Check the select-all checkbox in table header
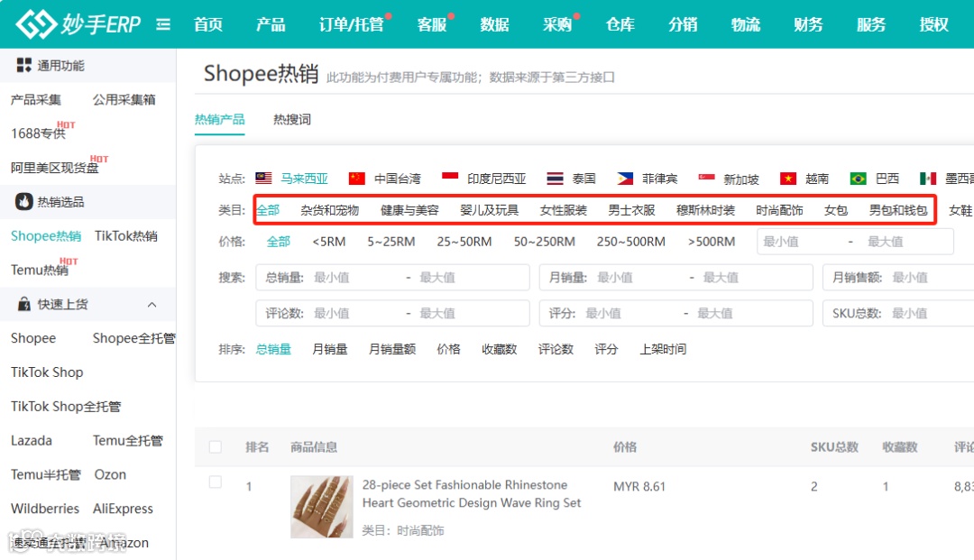 [216, 447]
